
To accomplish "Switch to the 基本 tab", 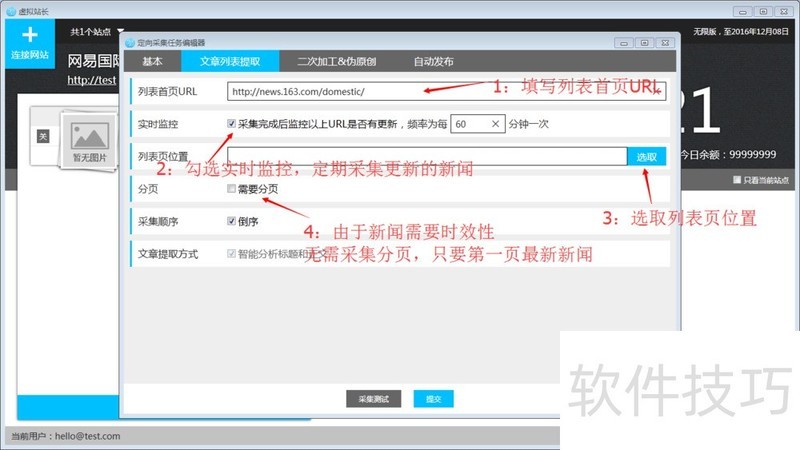I will coord(152,62).
